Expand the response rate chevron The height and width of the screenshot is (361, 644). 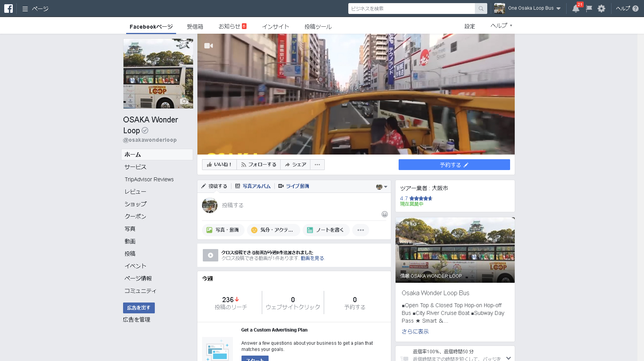(x=509, y=358)
